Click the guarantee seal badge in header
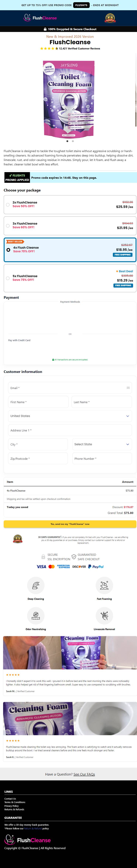137x868 pixels. [110, 18]
